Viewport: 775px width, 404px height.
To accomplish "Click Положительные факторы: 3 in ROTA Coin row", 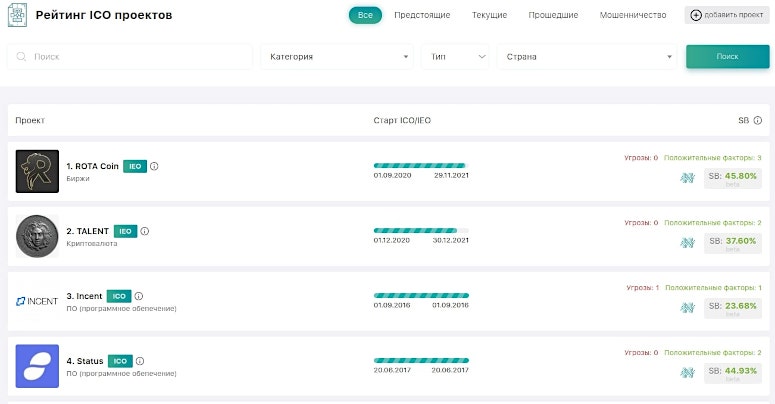I will 713,158.
